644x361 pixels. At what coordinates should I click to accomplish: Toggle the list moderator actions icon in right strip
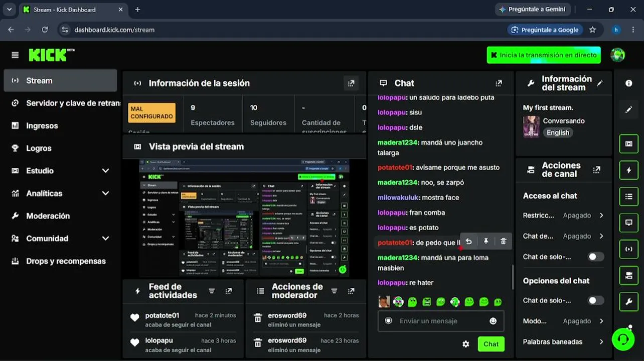pyautogui.click(x=629, y=196)
